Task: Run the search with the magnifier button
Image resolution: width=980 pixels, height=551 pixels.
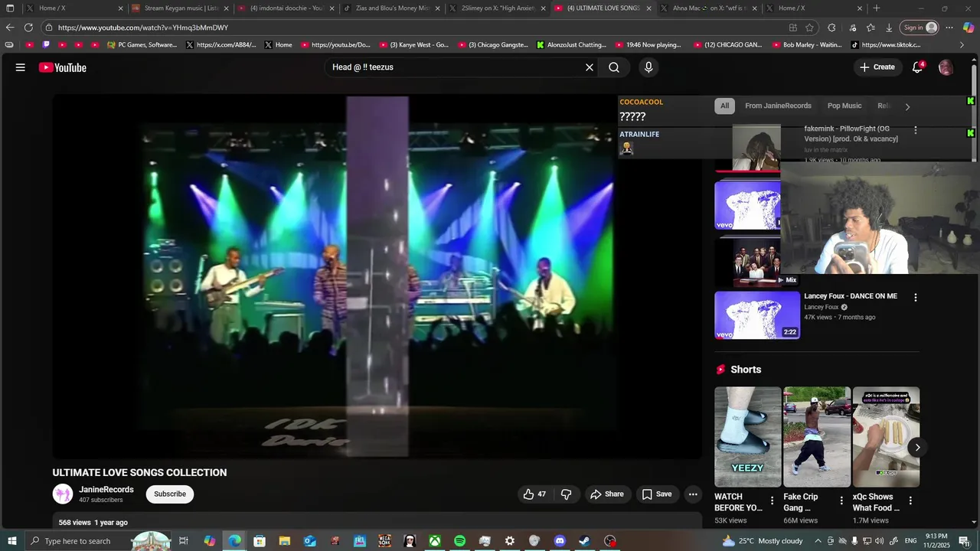Action: pyautogui.click(x=614, y=67)
